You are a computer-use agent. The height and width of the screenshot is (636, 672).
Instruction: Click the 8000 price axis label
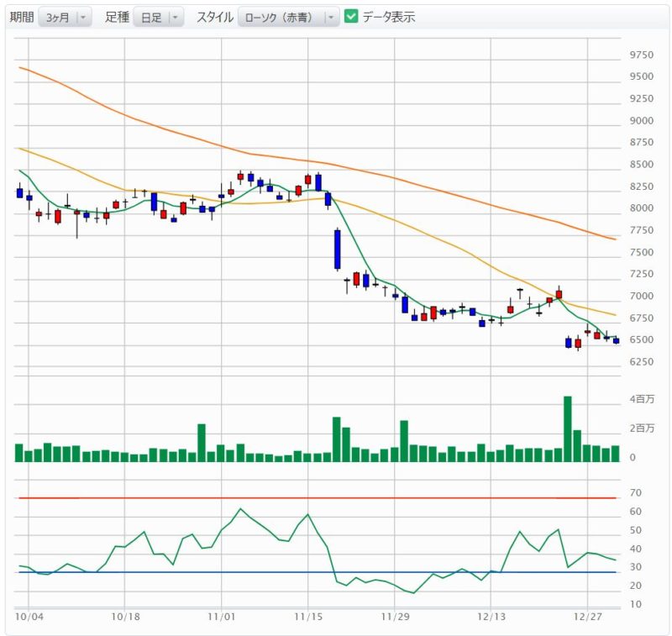[x=642, y=208]
